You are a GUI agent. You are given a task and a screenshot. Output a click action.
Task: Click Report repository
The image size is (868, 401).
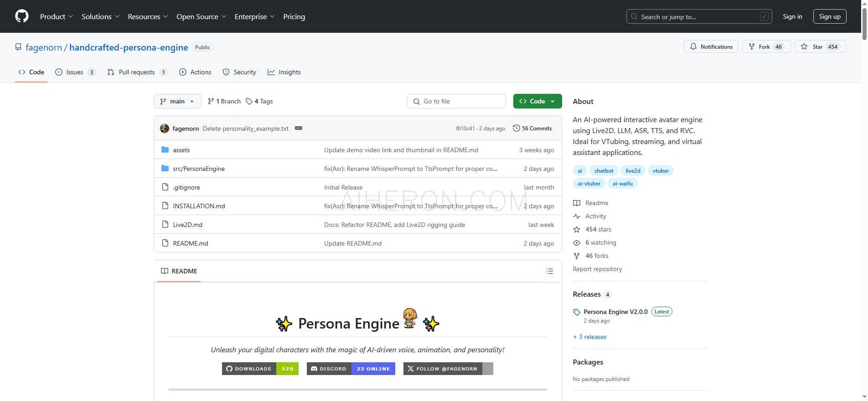(597, 269)
